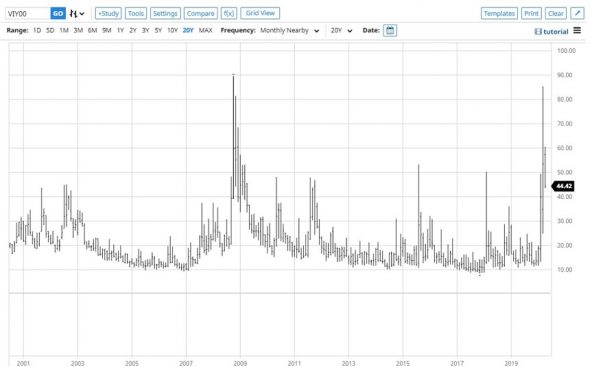The width and height of the screenshot is (590, 367).
Task: Open the Templates menu
Action: click(499, 14)
